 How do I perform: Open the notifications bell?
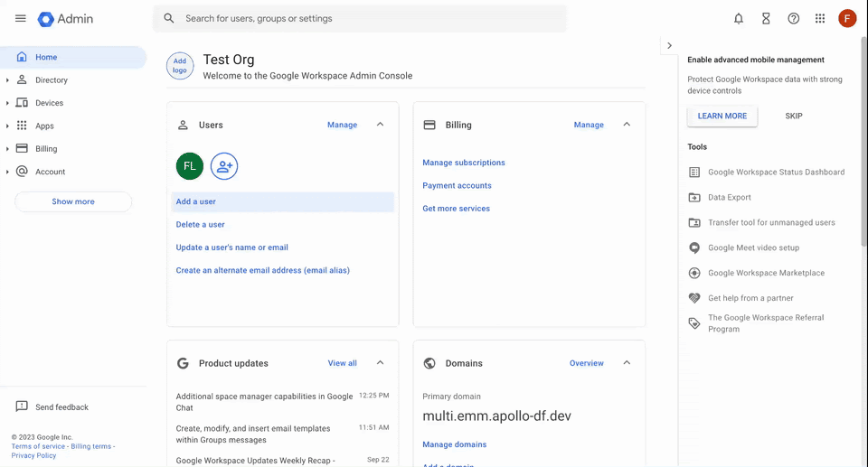[739, 19]
